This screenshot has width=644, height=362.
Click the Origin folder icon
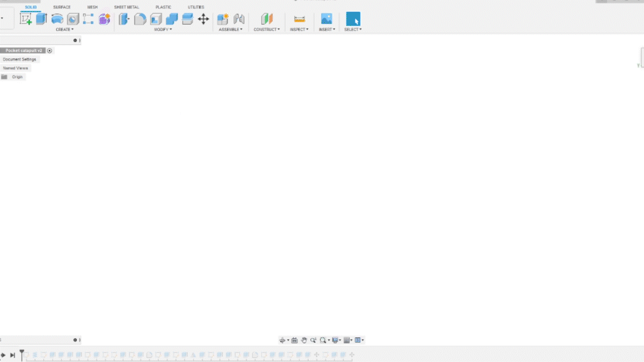click(x=4, y=77)
